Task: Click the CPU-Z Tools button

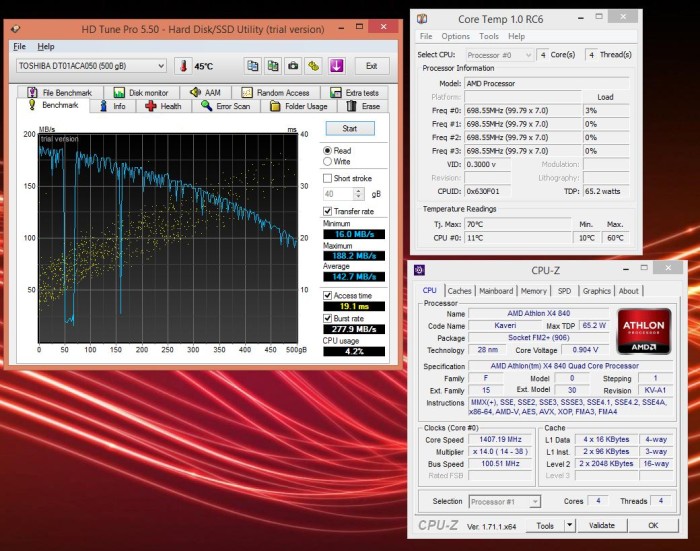Action: 545,525
